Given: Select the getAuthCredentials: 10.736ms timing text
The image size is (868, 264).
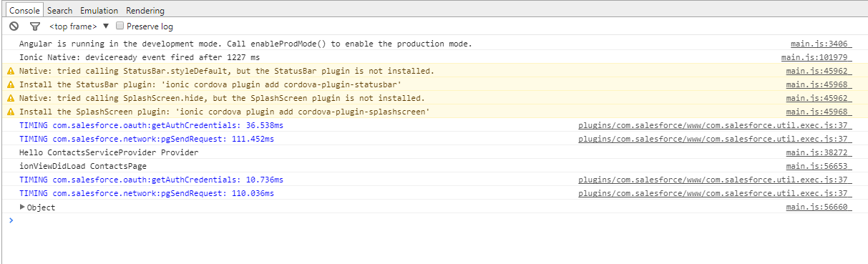Looking at the screenshot, I should 151,180.
